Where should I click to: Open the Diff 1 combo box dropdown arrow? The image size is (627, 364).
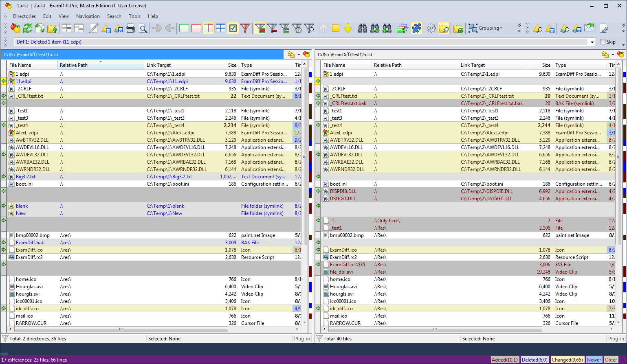(x=592, y=42)
